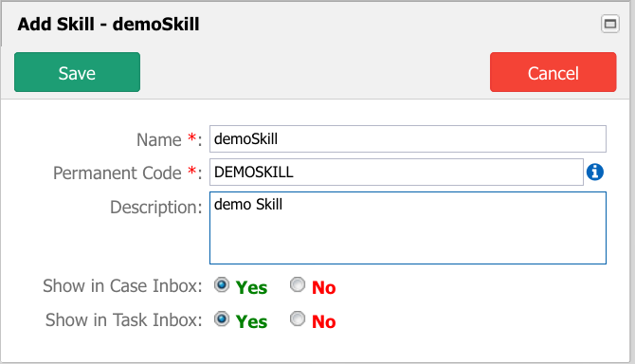
Task: Select Yes radio for Show in Case Inbox
Action: tap(222, 285)
